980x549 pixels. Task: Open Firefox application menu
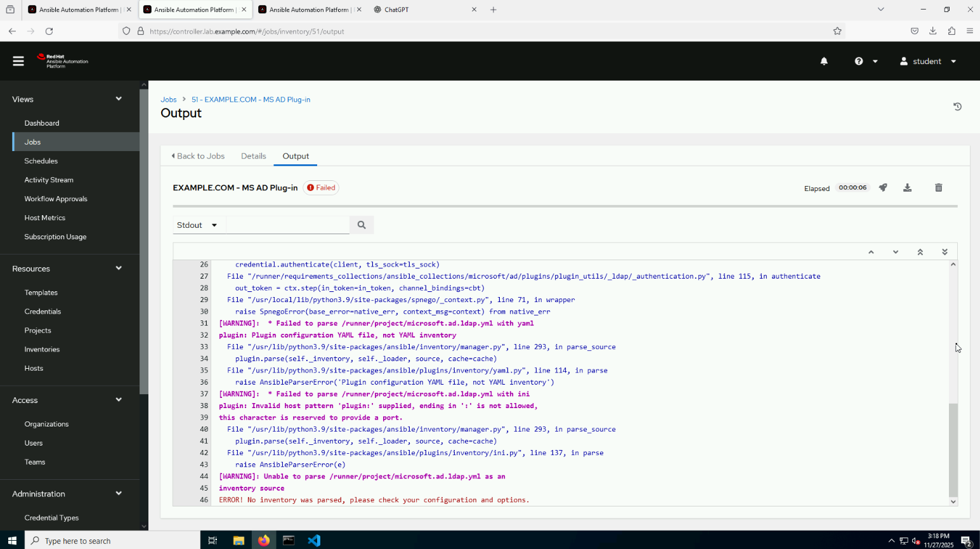click(970, 31)
